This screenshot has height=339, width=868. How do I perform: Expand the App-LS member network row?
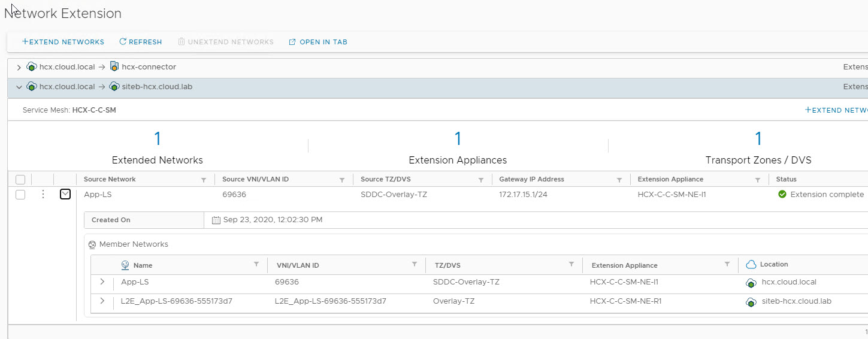[x=102, y=282]
